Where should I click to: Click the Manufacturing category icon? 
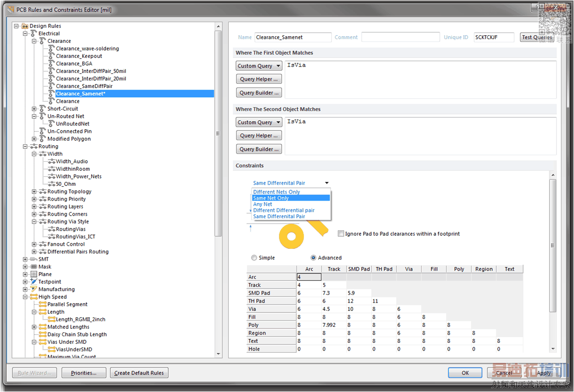click(34, 289)
